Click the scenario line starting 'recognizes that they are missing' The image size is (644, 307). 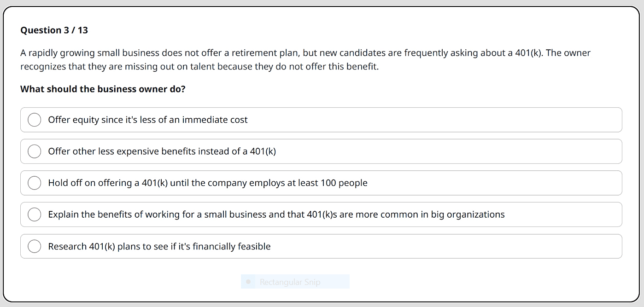199,67
